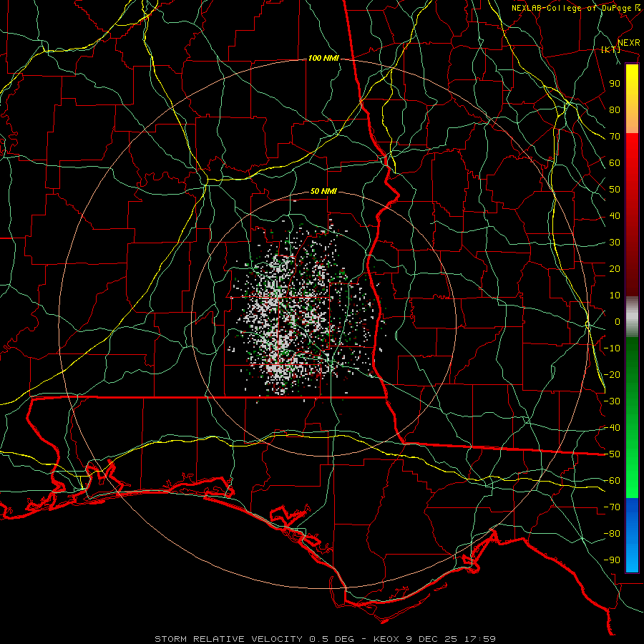Click the -50 value on velocity scale
Image resolution: width=644 pixels, height=644 pixels.
click(612, 454)
